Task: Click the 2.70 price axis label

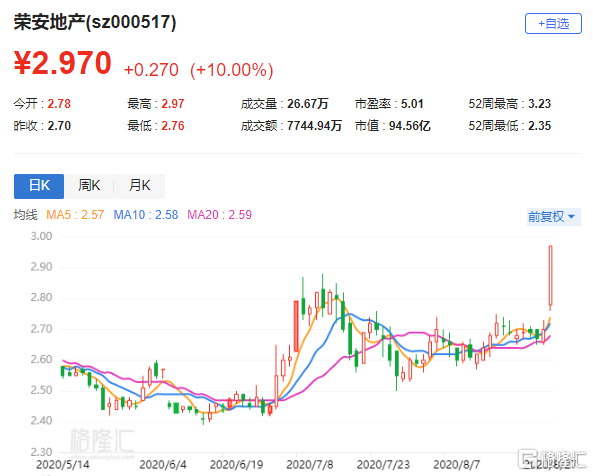Action: click(x=41, y=329)
